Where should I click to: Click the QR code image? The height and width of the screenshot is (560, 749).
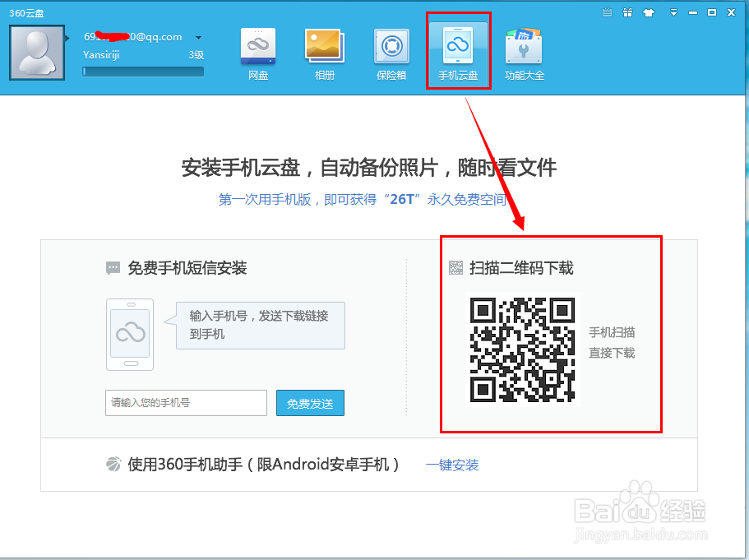523,349
